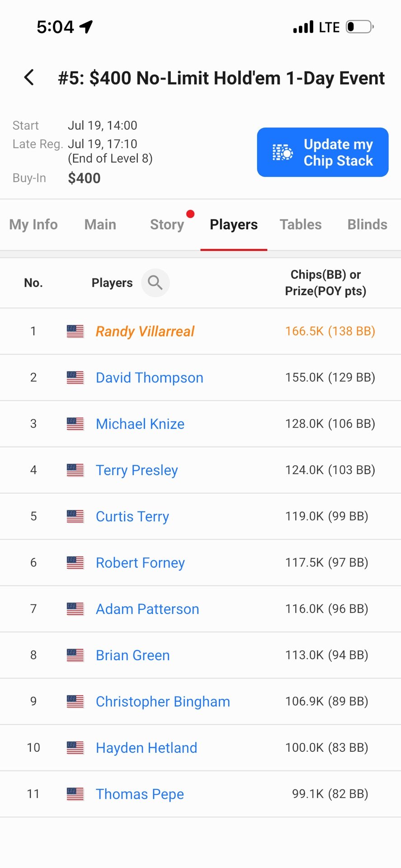View Christopher Bingham's profile
401x868 pixels.
pyautogui.click(x=163, y=702)
